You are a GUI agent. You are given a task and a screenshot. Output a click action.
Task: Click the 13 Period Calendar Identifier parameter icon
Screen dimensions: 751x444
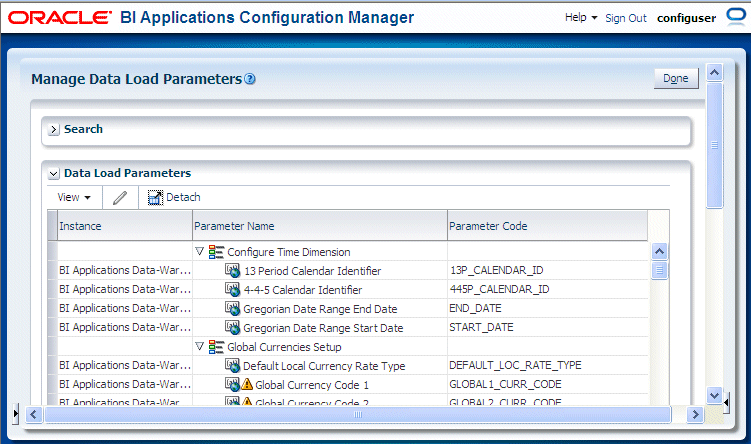click(232, 271)
